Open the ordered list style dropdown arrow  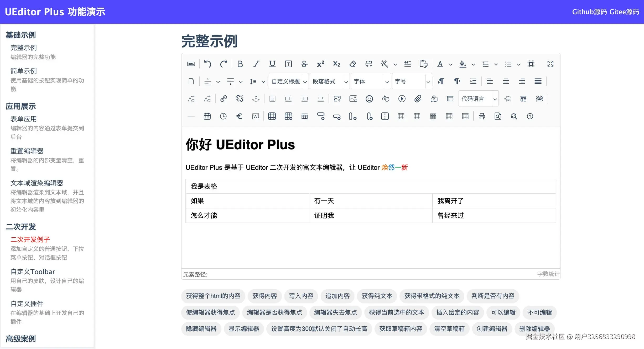[x=496, y=64]
